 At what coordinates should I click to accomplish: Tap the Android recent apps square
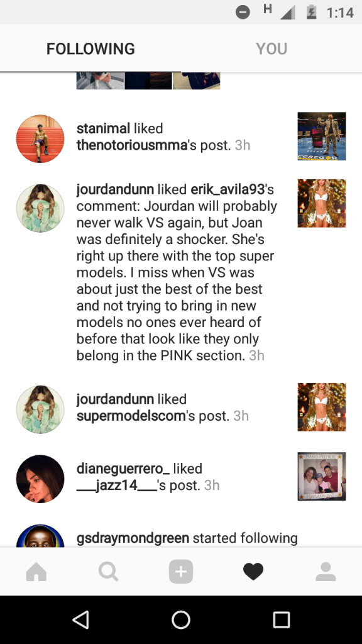[282, 619]
